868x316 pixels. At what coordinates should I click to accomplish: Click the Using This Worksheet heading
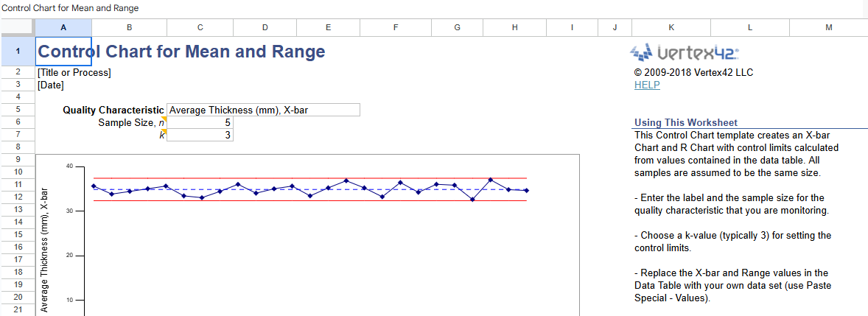pyautogui.click(x=685, y=123)
